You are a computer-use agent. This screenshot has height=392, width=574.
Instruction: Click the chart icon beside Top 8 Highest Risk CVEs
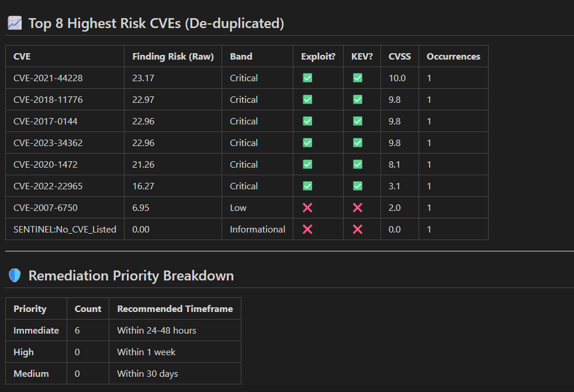coord(15,22)
